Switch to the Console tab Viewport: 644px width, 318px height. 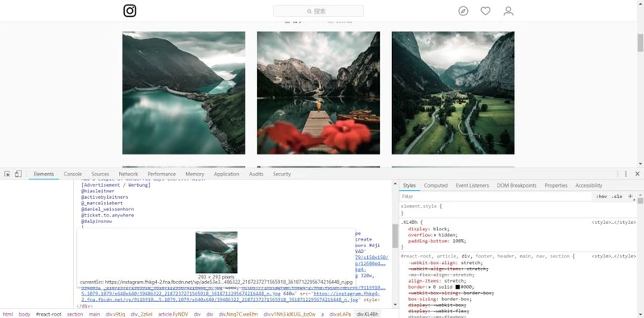coord(72,174)
